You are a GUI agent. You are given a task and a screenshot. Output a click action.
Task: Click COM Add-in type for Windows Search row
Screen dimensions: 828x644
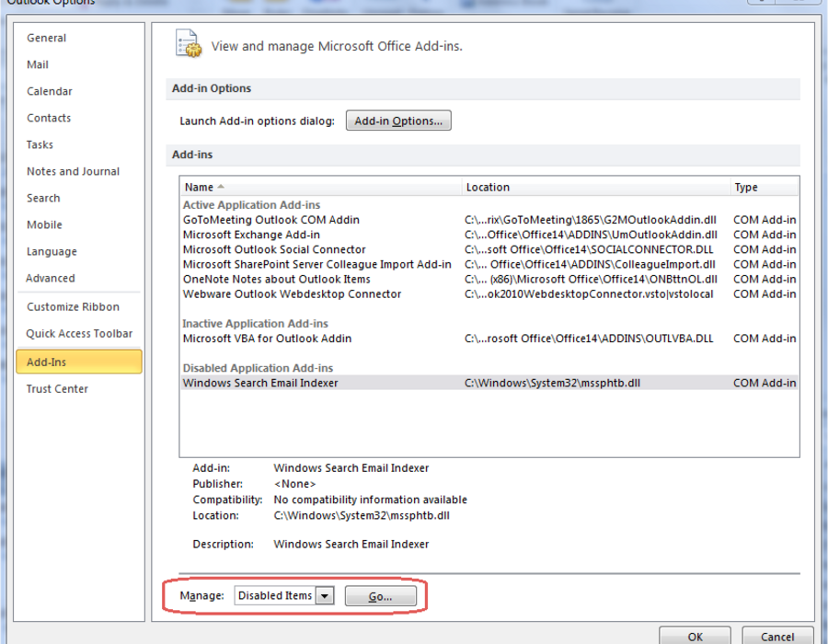pyautogui.click(x=765, y=383)
